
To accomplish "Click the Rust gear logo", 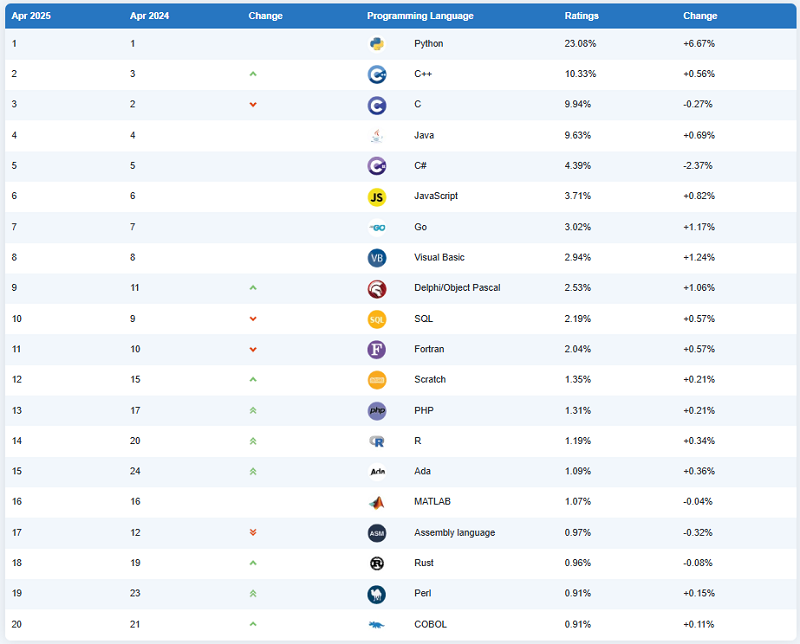I will point(377,563).
